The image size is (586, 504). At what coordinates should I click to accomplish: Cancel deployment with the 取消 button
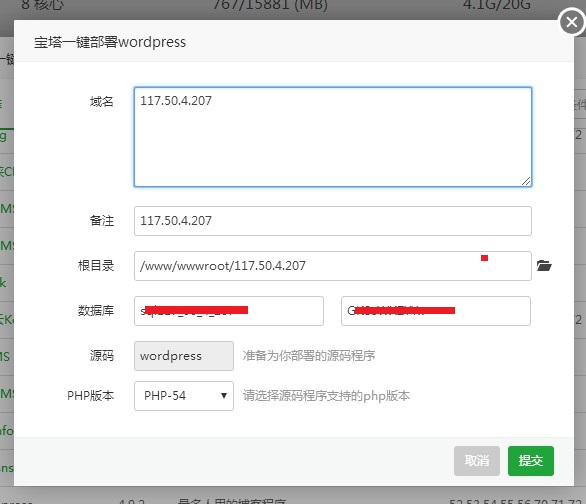click(x=477, y=461)
